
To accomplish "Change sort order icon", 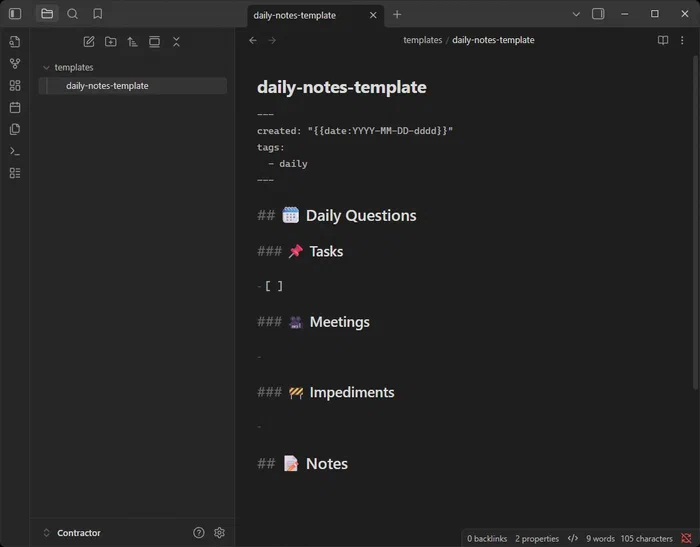I will coord(132,42).
